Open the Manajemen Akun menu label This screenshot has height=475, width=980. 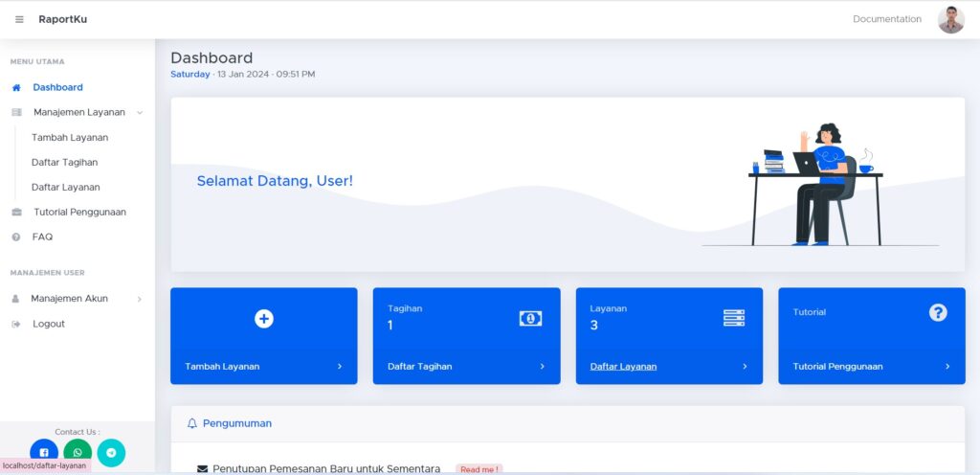tap(69, 299)
